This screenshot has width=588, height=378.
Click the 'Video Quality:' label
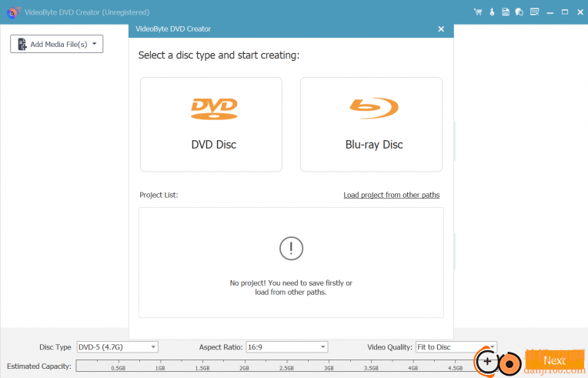[x=389, y=347]
